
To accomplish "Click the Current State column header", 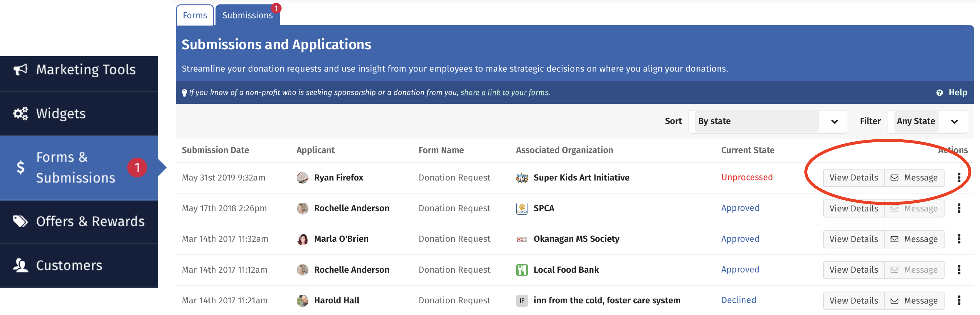I will [747, 150].
